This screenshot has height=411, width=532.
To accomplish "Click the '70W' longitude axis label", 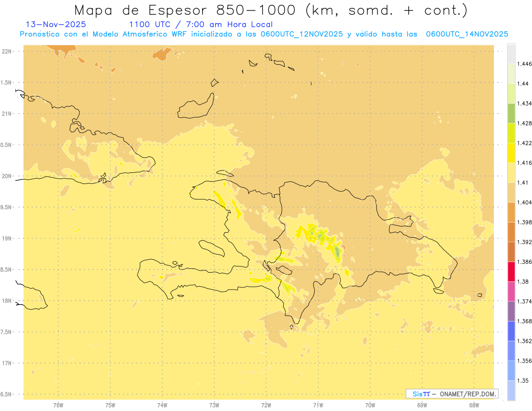I will tap(370, 406).
